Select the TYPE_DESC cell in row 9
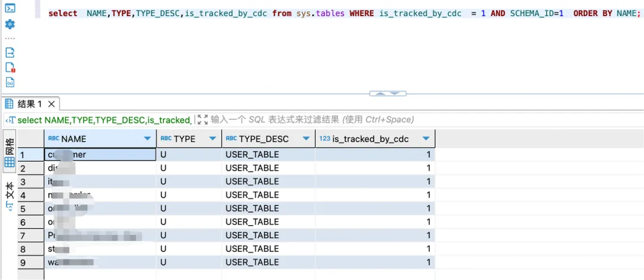 268,262
